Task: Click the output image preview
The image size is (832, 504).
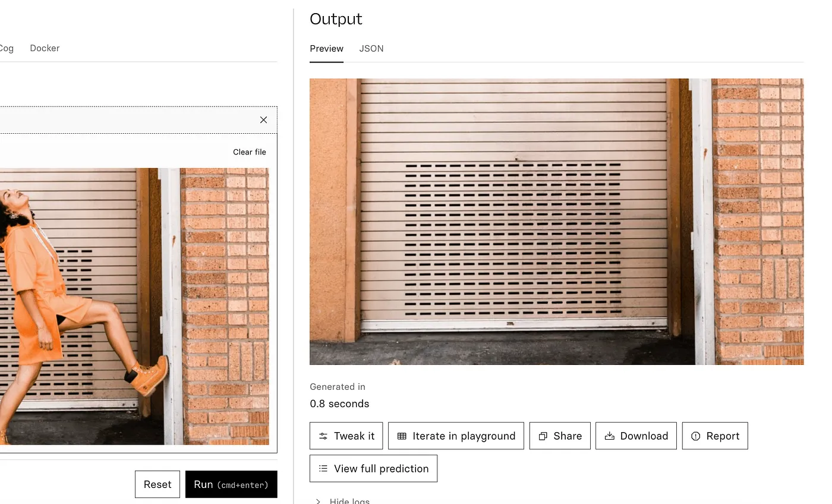Action: [x=556, y=222]
